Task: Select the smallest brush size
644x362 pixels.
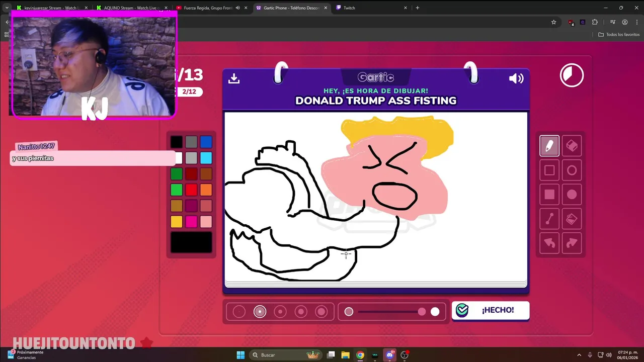Action: pos(239,312)
